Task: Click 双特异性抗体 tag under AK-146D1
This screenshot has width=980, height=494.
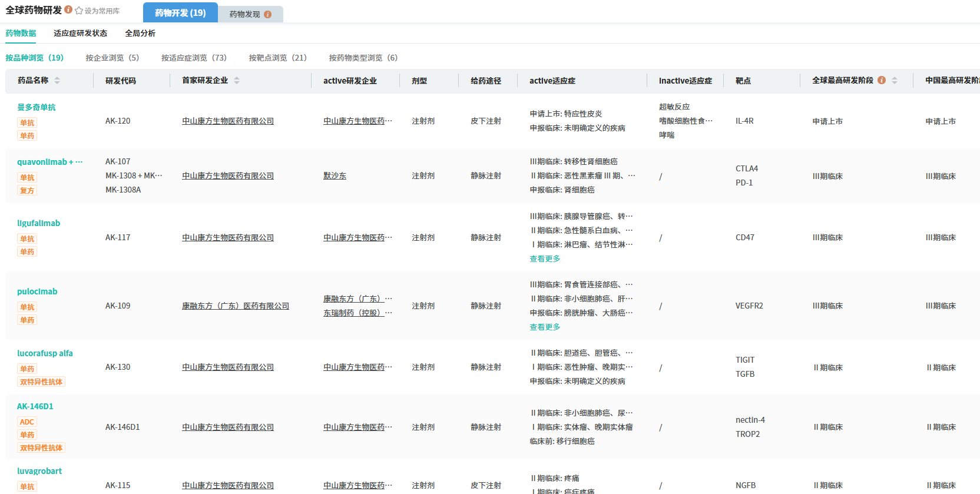Action: 41,447
